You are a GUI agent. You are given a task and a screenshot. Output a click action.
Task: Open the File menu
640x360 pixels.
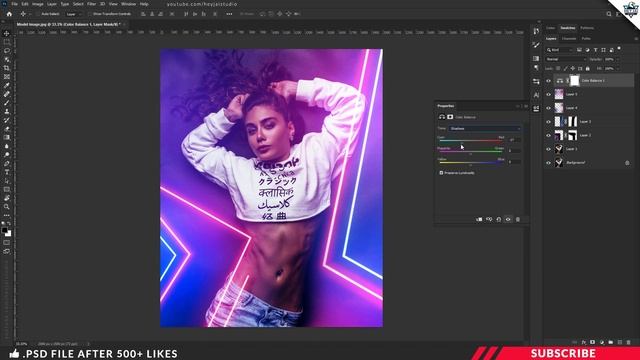pyautogui.click(x=14, y=4)
